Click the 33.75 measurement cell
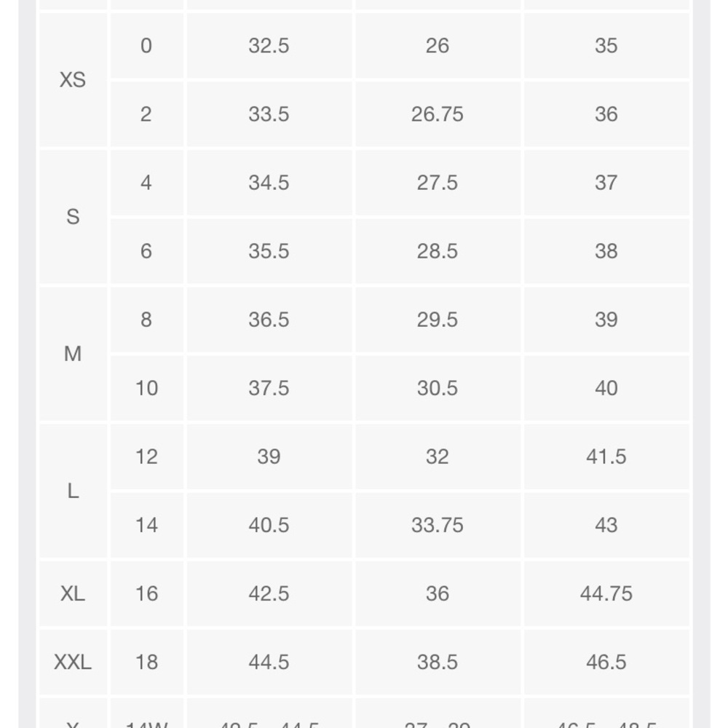Viewport: 728px width, 728px height. (x=437, y=525)
